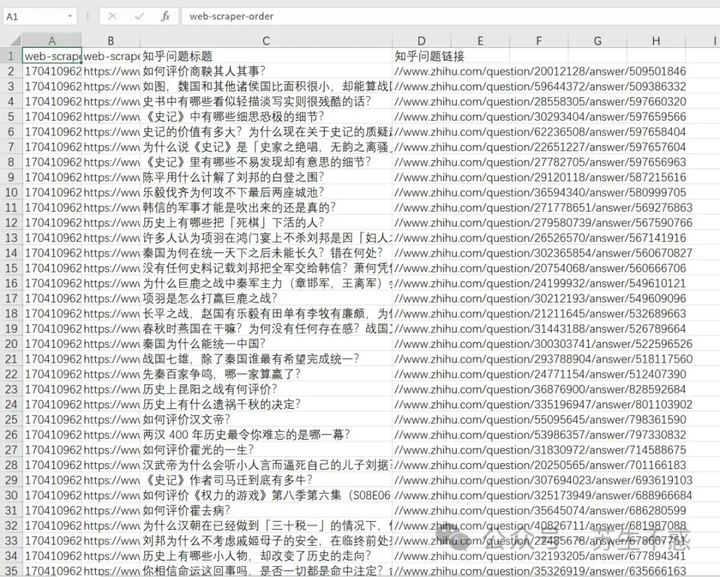Screen dimensions: 720x577
Task: Click header cell 知乎问题链接
Action: [421, 56]
